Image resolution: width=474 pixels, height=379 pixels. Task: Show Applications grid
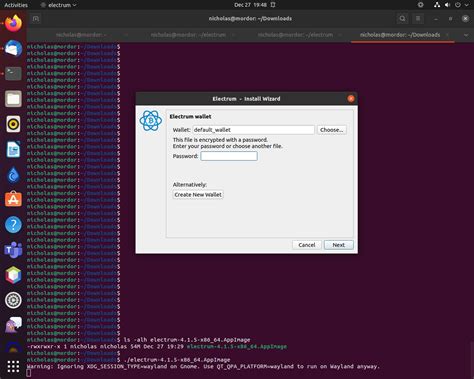(13, 366)
